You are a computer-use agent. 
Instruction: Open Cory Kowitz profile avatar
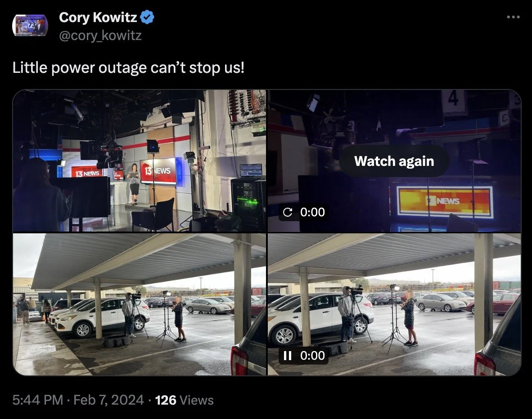[x=30, y=26]
